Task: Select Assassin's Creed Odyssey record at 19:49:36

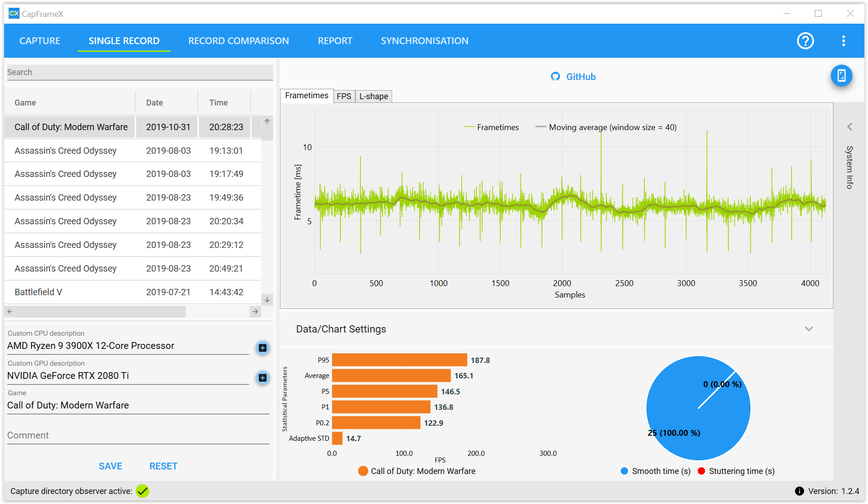Action: 133,197
